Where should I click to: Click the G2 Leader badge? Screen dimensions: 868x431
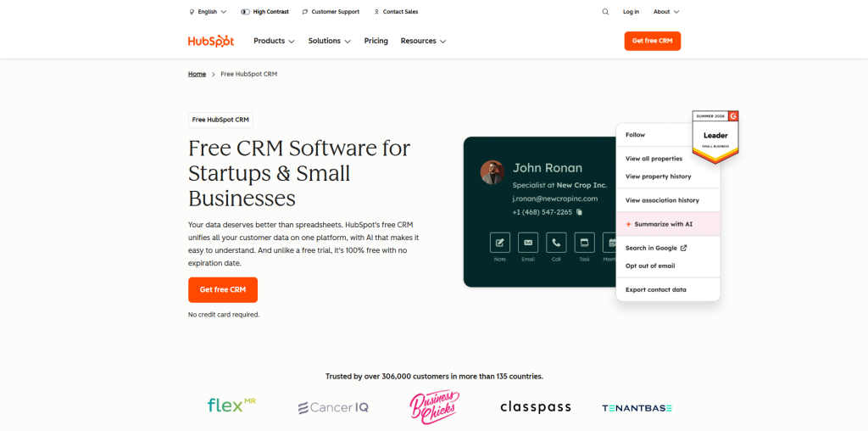715,137
